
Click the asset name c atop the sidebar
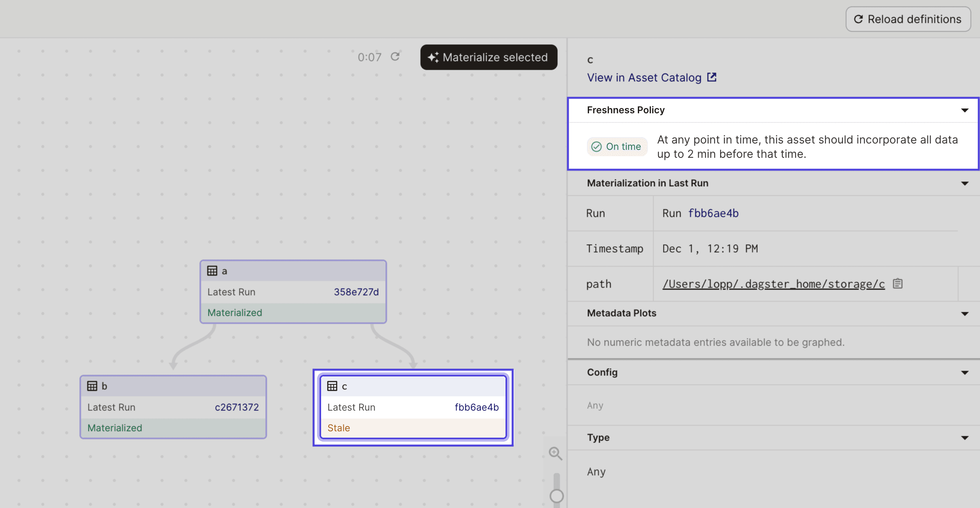coord(590,60)
